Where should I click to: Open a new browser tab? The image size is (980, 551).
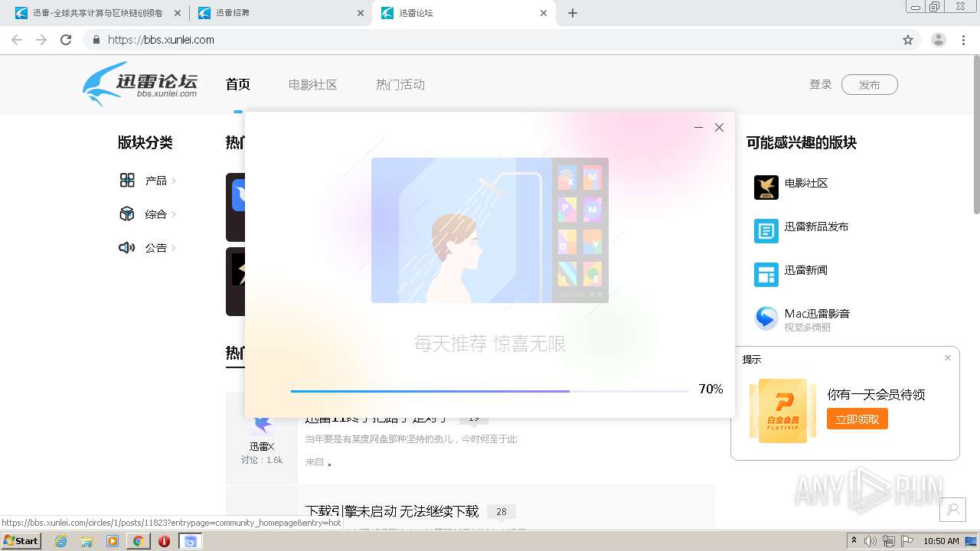[x=573, y=13]
